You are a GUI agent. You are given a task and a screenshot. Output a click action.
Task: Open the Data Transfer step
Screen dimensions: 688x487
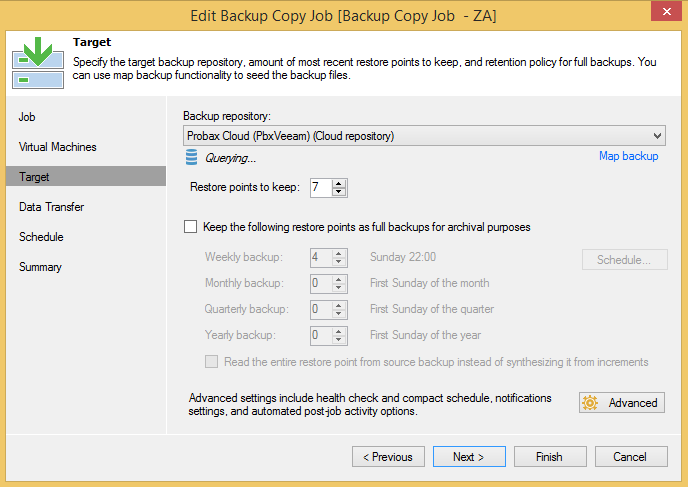pos(51,207)
